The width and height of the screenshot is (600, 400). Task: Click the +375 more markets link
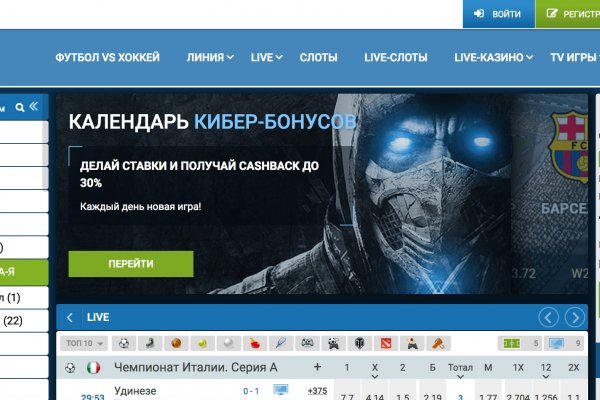tap(318, 390)
